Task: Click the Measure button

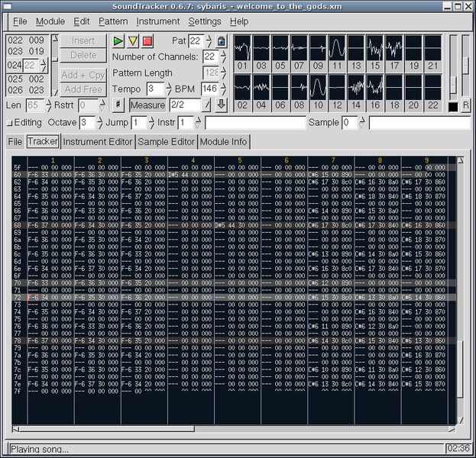Action: [x=147, y=105]
